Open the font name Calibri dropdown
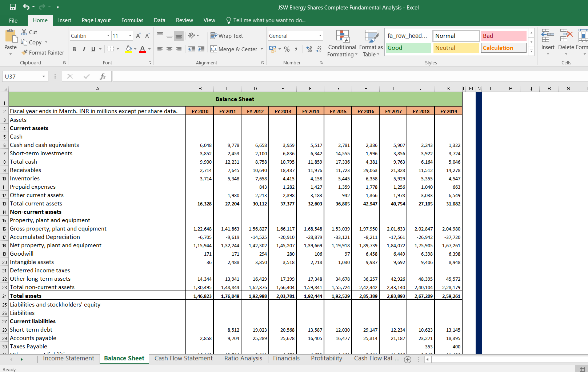This screenshot has width=588, height=372. point(108,36)
